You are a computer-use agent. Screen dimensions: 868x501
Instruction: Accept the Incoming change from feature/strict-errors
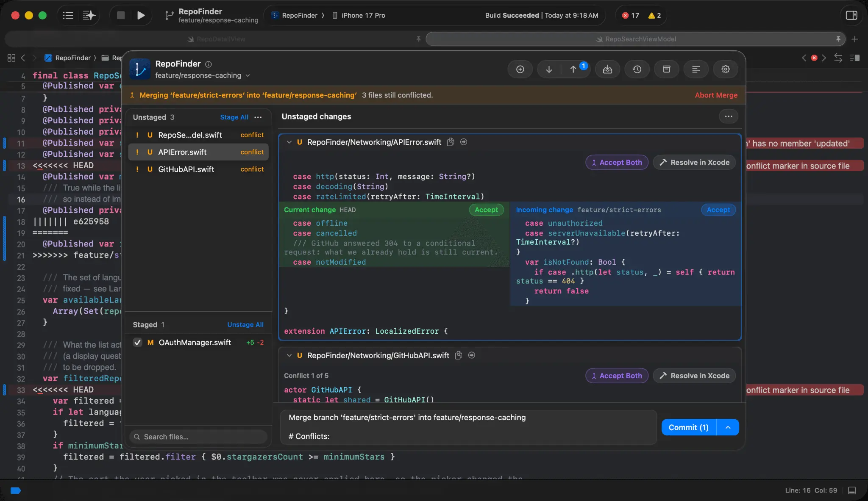coord(718,210)
